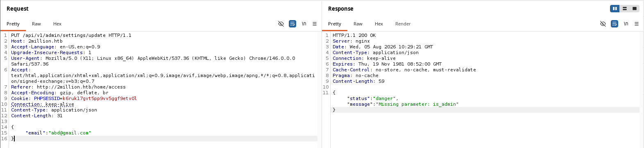Screen dimensions: 644x148
Task: Switch to Request Raw tab
Action: click(36, 24)
